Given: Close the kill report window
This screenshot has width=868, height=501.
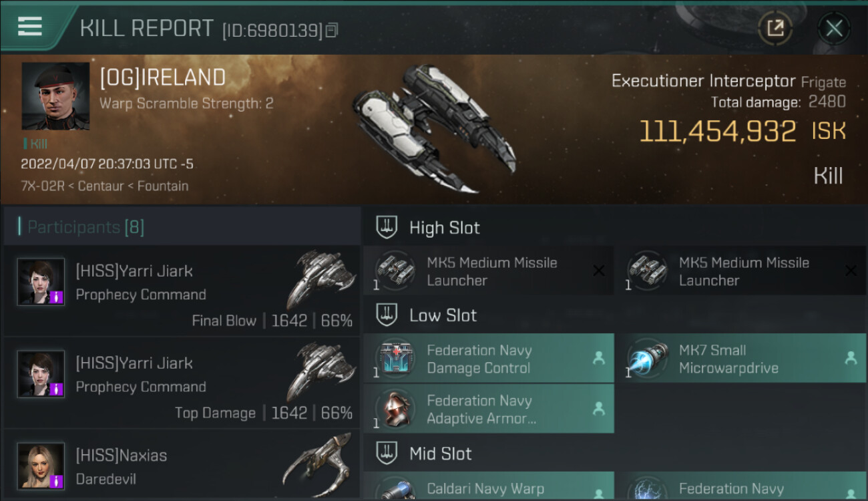Looking at the screenshot, I should click(834, 28).
